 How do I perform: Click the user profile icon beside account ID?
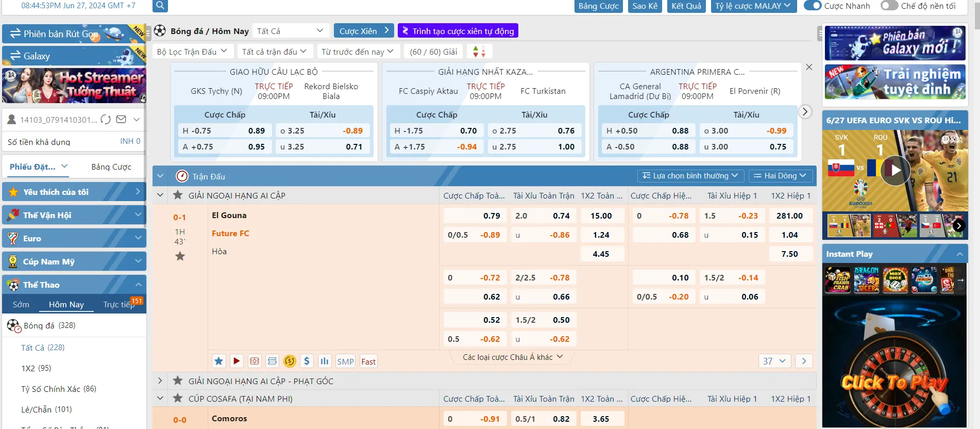11,119
